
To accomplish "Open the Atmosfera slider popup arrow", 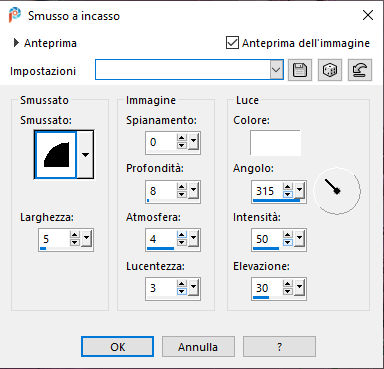I will click(194, 239).
